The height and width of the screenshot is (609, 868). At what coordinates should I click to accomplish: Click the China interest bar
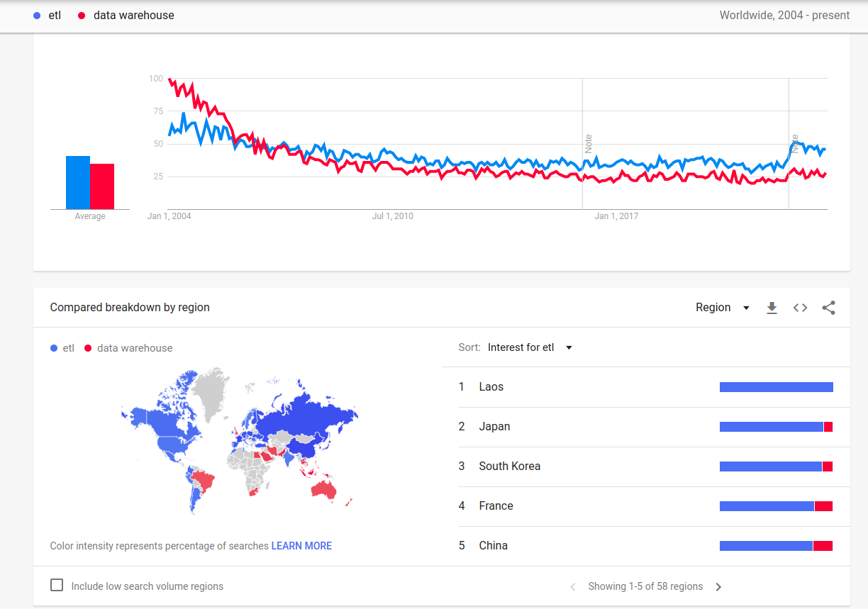(x=776, y=546)
